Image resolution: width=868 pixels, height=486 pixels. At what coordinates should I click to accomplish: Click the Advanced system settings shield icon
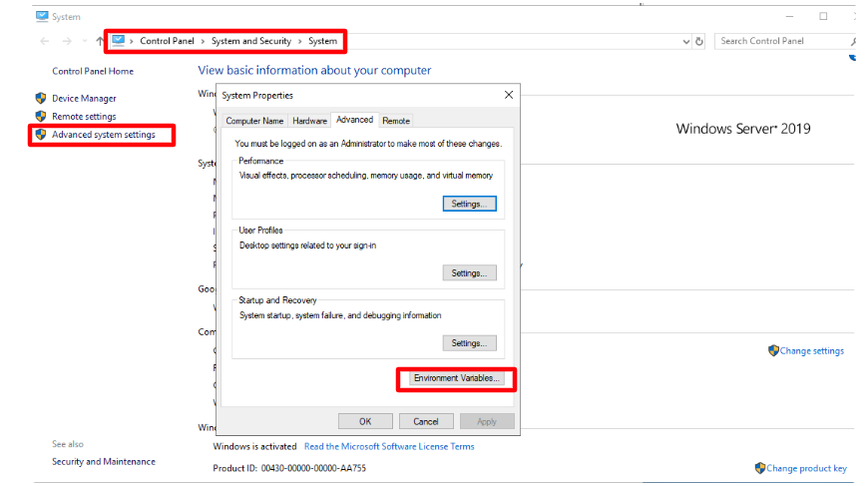41,135
